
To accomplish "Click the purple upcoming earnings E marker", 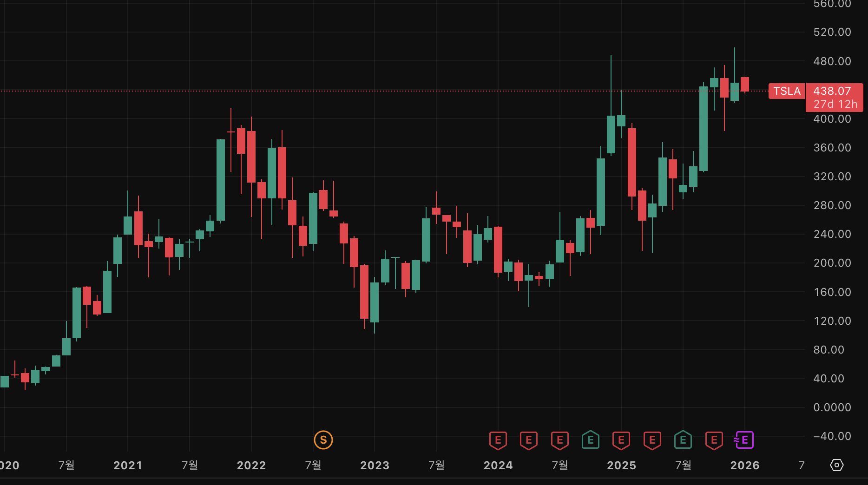I will click(x=744, y=440).
